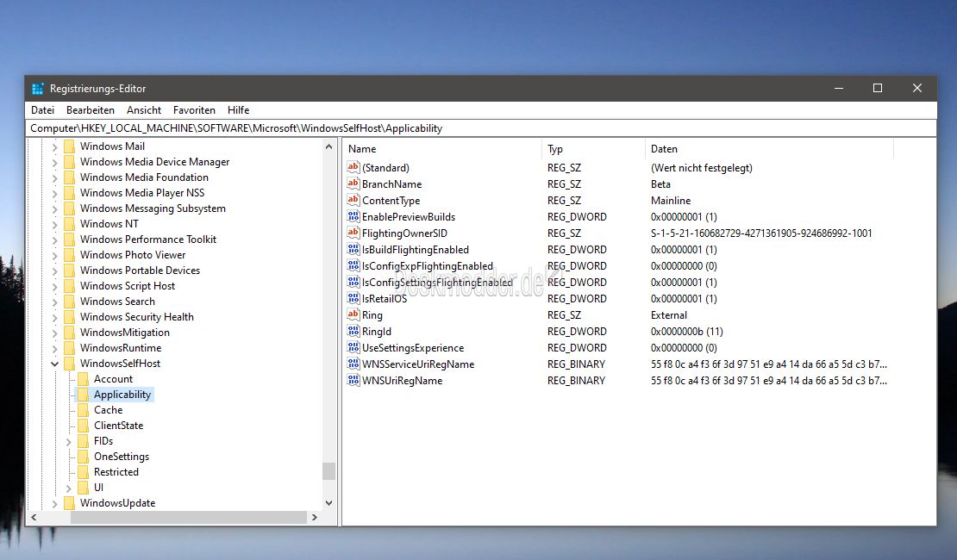Image resolution: width=957 pixels, height=560 pixels.
Task: Click the ClientState folder icon
Action: click(x=83, y=426)
